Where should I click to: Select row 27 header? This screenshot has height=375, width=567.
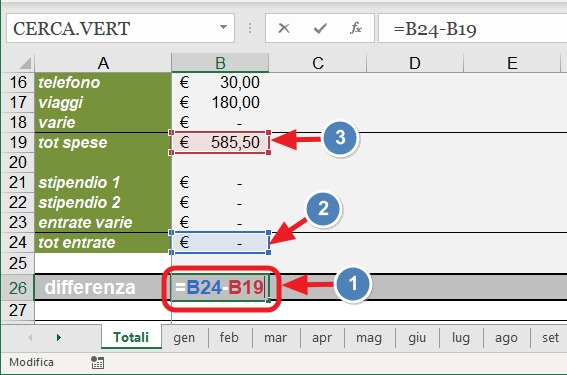18,310
